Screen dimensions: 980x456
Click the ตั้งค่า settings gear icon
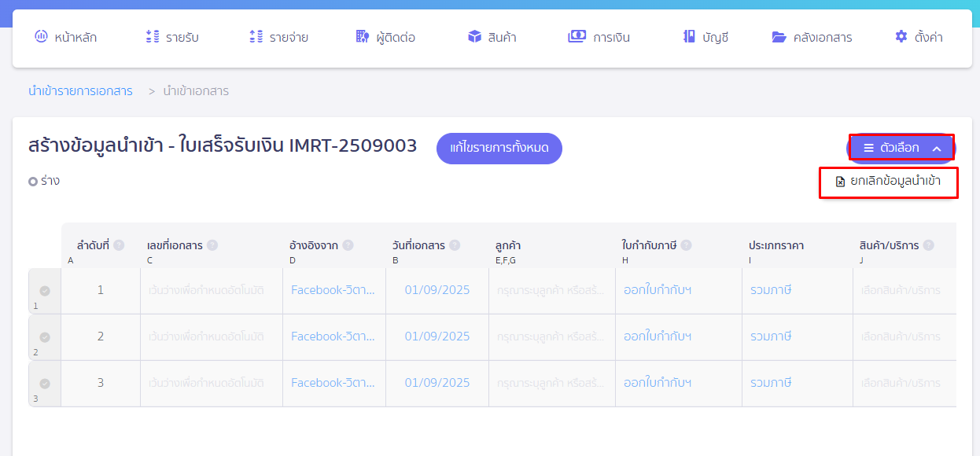coord(901,36)
